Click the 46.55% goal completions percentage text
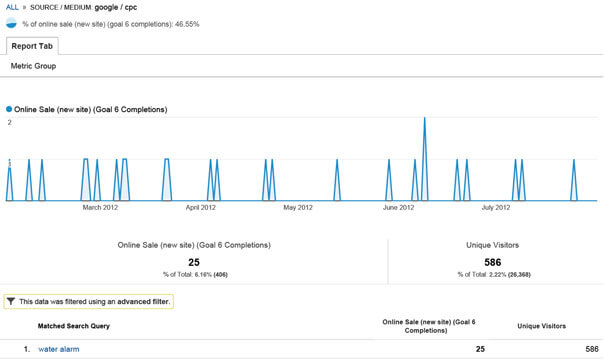Screen dimensions: 604x361 187,24
